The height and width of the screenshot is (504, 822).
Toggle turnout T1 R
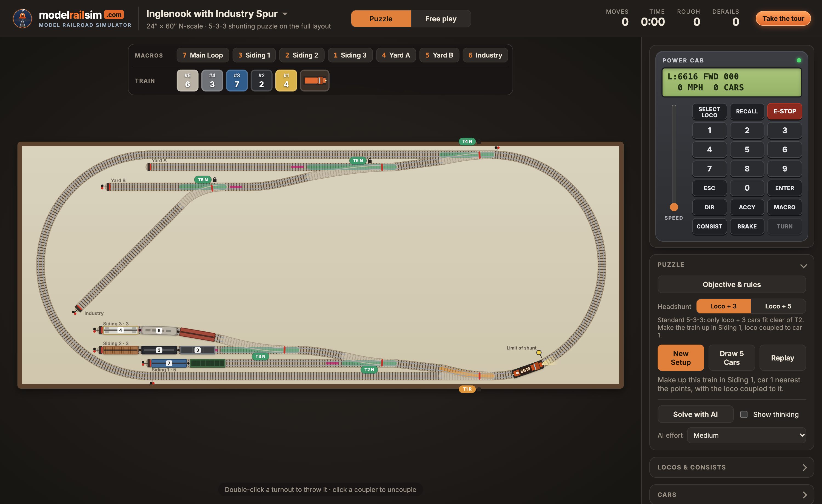coord(467,389)
